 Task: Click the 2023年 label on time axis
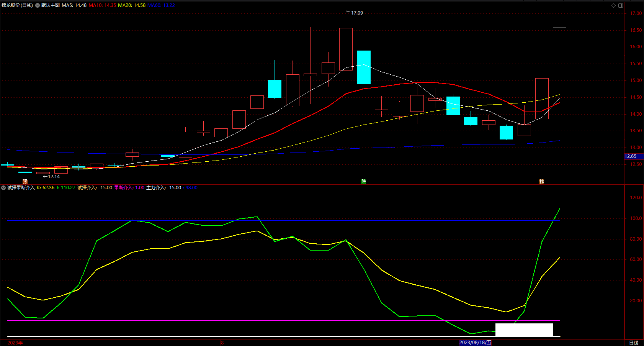(x=15, y=343)
